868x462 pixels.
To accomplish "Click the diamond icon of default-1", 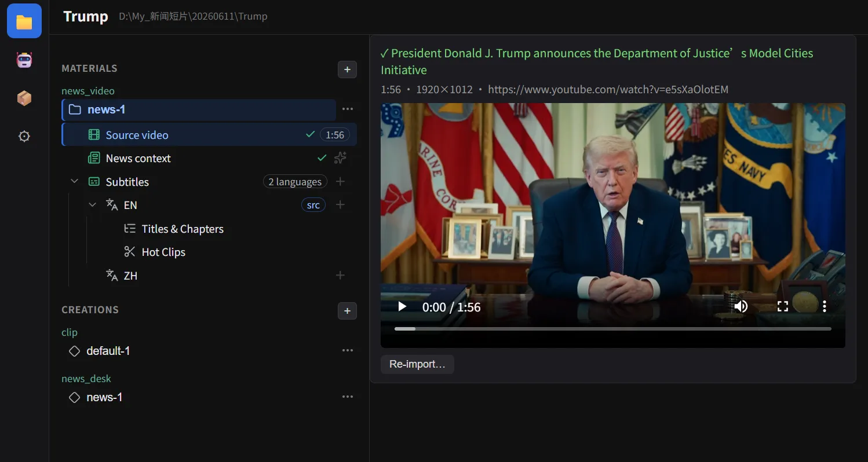I will [74, 351].
